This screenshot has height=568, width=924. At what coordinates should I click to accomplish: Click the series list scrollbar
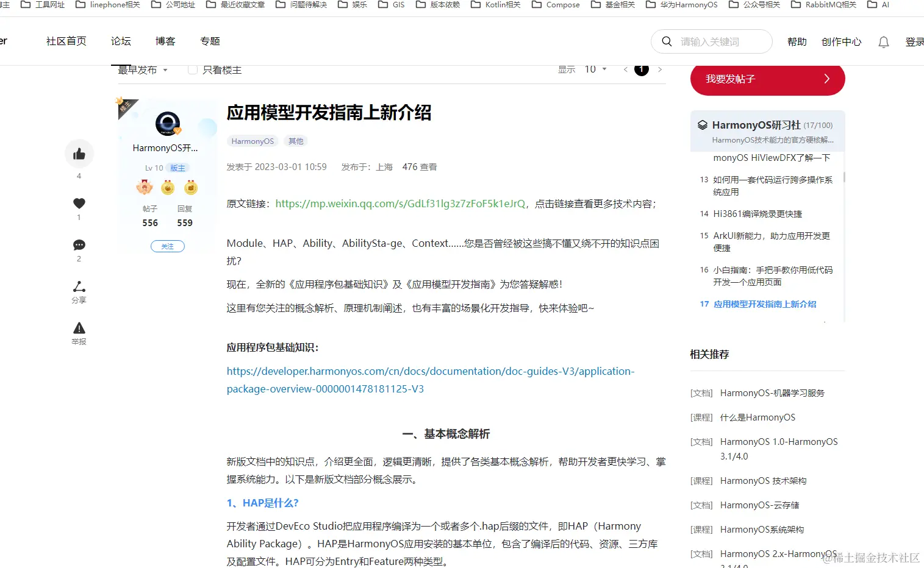(x=844, y=177)
